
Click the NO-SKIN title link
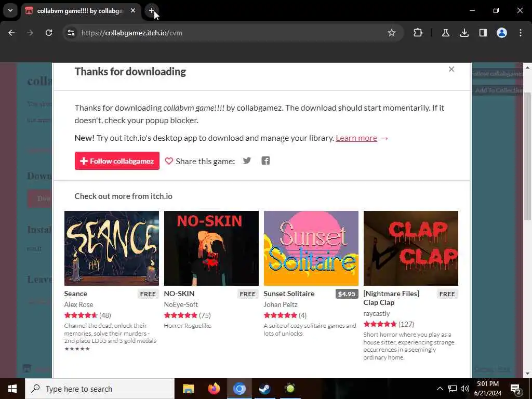[x=179, y=294]
